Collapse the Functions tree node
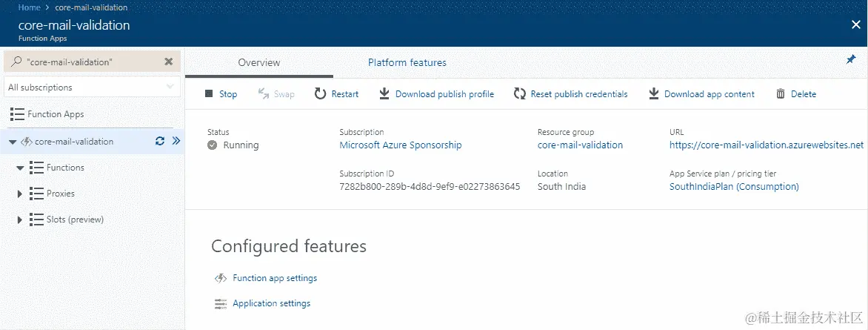Viewport: 868px width, 330px height. [21, 168]
